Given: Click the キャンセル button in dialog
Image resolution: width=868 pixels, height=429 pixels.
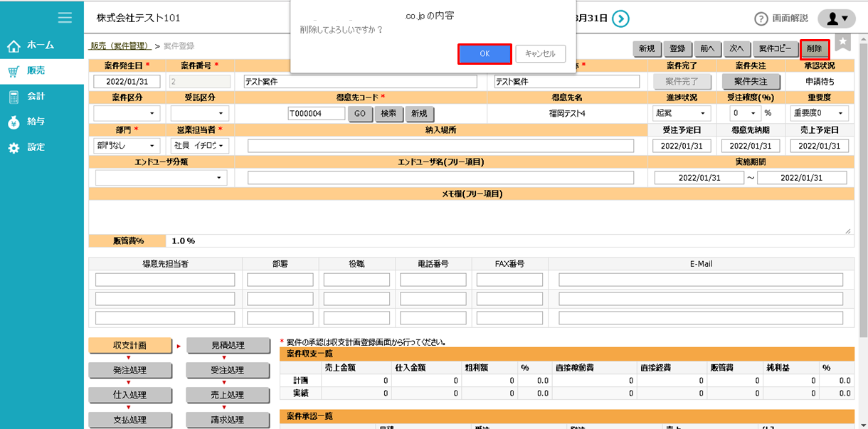Looking at the screenshot, I should pos(539,53).
